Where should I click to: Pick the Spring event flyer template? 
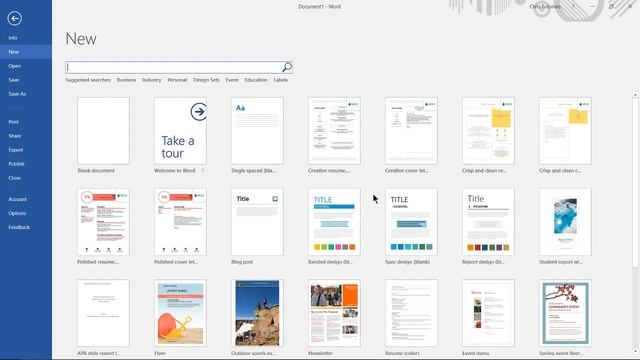pos(565,313)
